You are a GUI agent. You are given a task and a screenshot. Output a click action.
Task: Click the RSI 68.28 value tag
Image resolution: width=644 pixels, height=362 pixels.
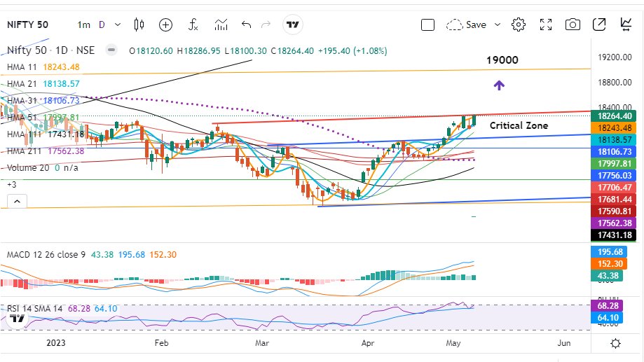click(607, 306)
